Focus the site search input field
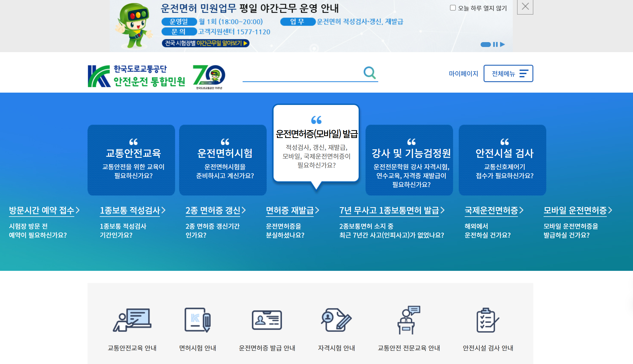This screenshot has height=364, width=633. (x=301, y=73)
